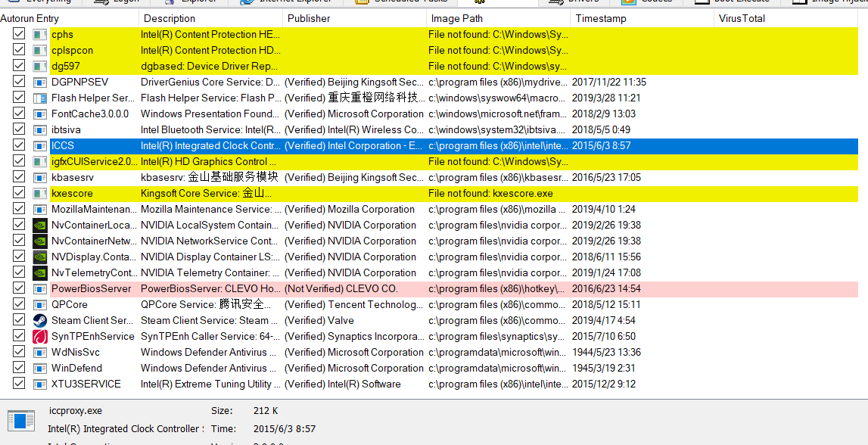Viewport: 868px width, 445px height.
Task: Click the service icon next to cphs
Action: point(40,34)
